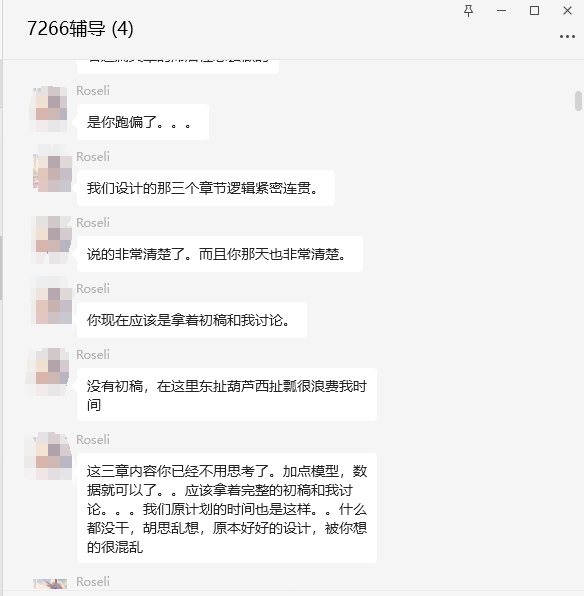Maximize the chat window

click(534, 11)
